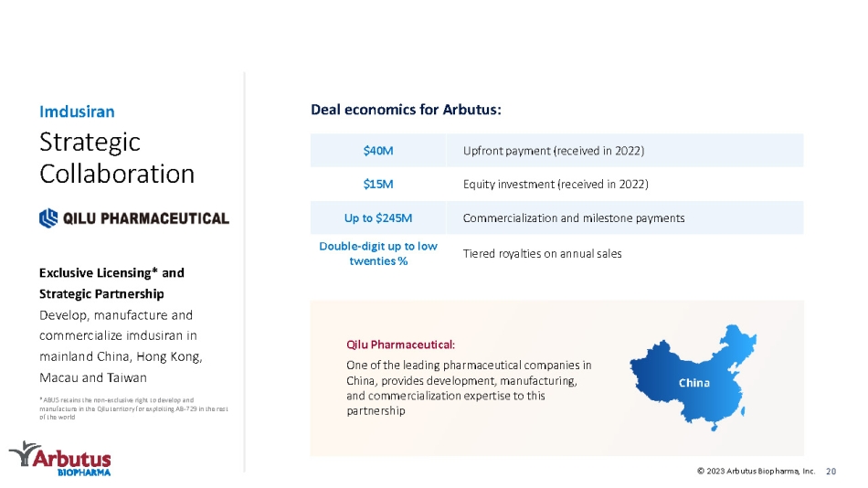Click the China label on the map
The image size is (868, 488).
[x=694, y=383]
